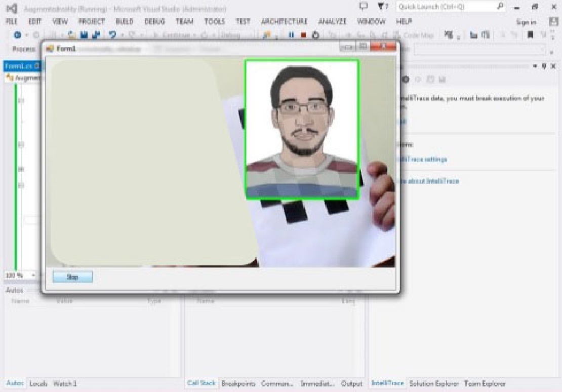Click the save icon in IntelliTrace toolbar
The image size is (562, 392).
(442, 79)
